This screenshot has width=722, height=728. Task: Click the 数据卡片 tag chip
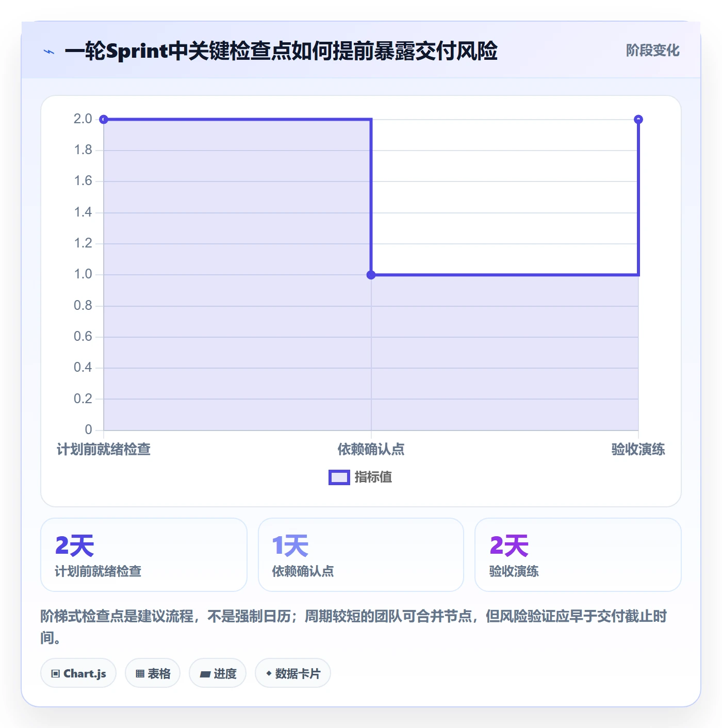pyautogui.click(x=293, y=673)
